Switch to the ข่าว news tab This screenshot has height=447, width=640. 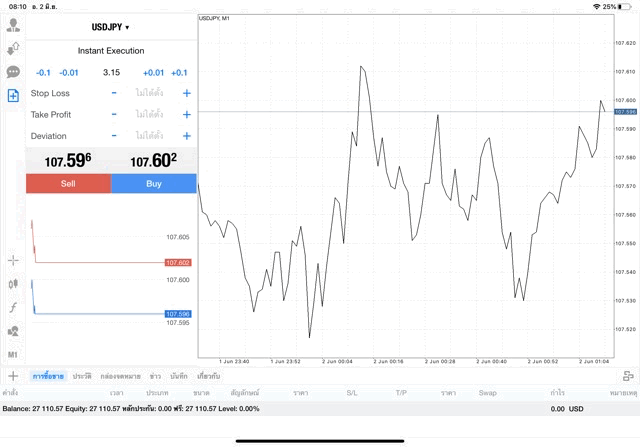tap(155, 376)
